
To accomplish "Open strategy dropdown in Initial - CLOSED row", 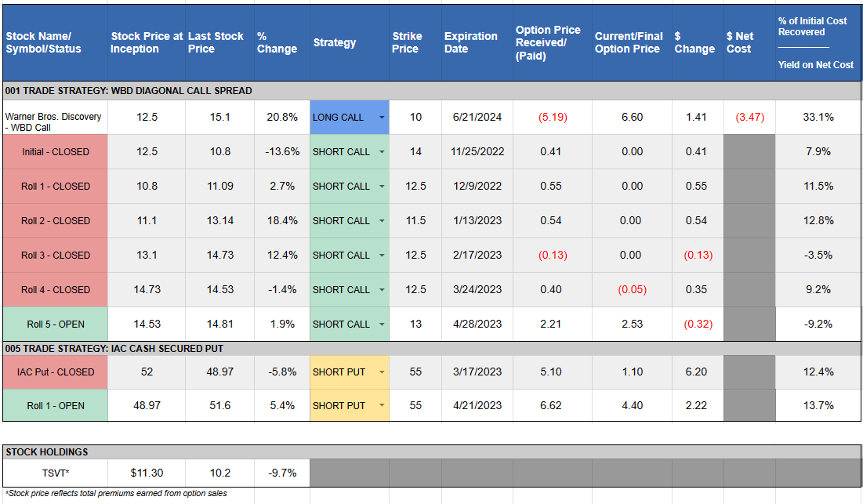I will tap(382, 152).
